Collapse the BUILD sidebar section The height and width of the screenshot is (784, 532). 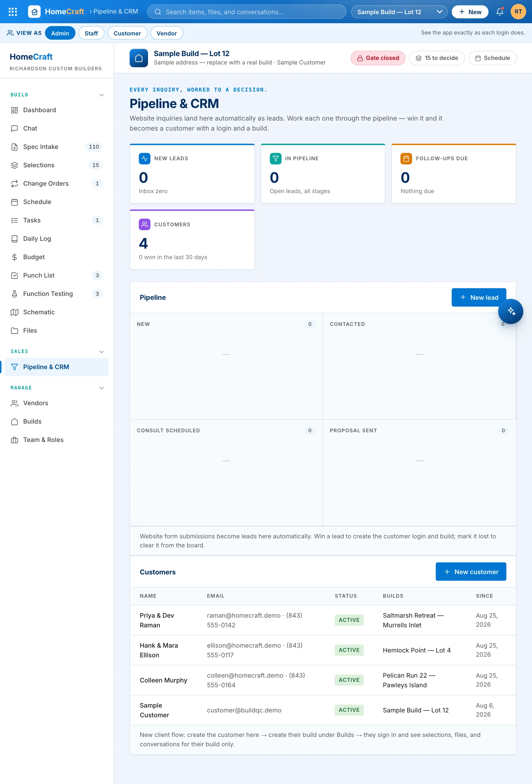point(102,95)
